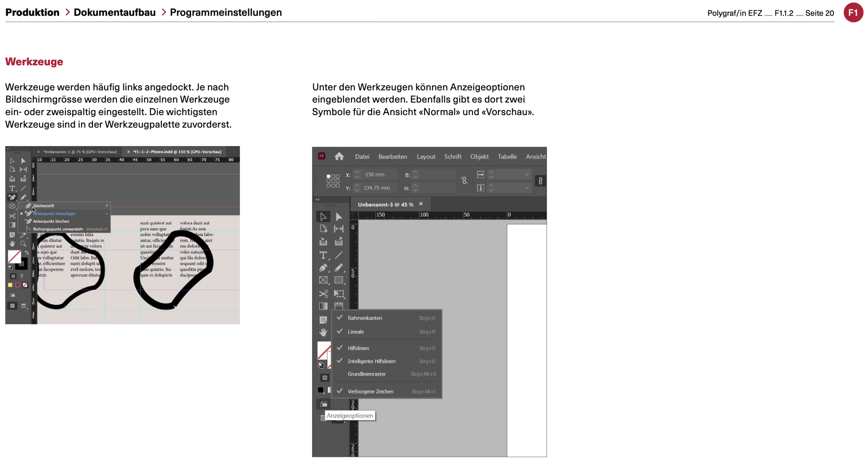Select the Type tool in right screenshot
The image size is (868, 469).
[x=323, y=255]
